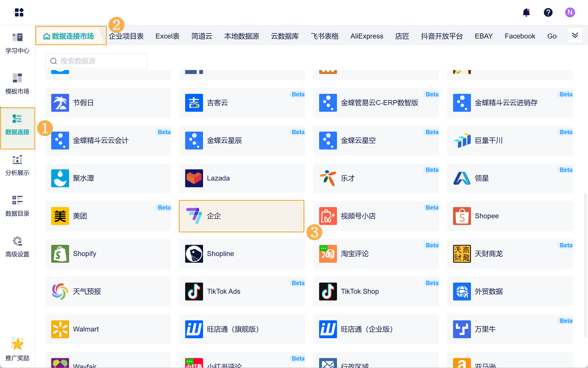Screen dimensions: 588x368
Task: Open the app grid menu icon
Action: (19, 12)
